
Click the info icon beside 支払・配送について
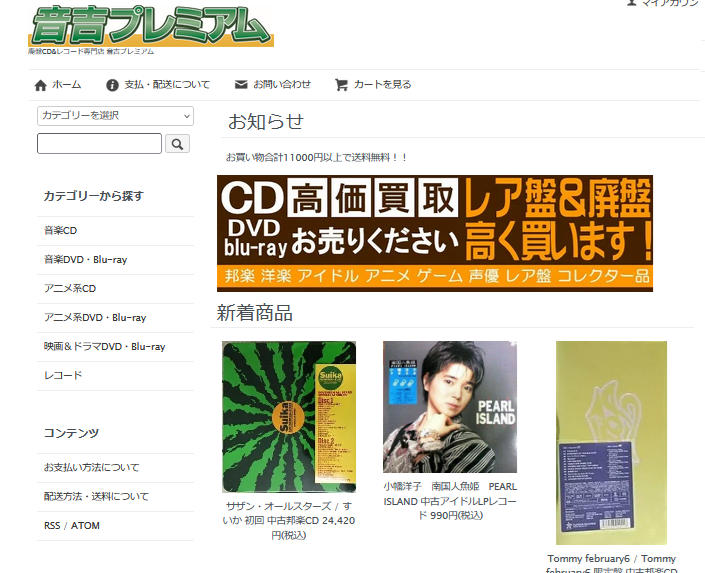(x=112, y=85)
